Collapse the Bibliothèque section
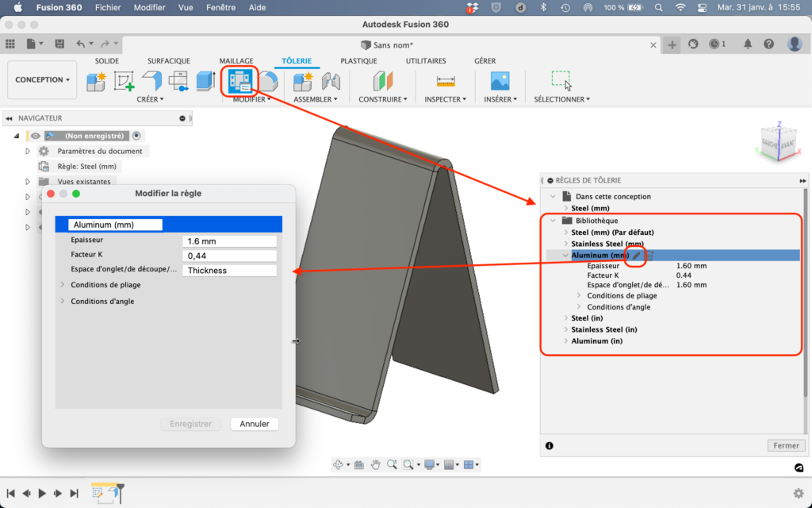Screen dimensions: 812x508 click(553, 221)
